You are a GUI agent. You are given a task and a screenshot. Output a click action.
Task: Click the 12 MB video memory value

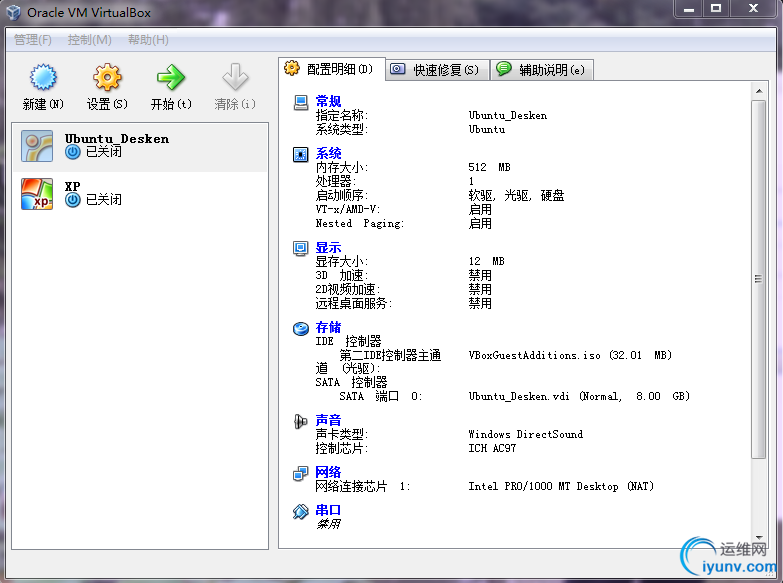486,261
